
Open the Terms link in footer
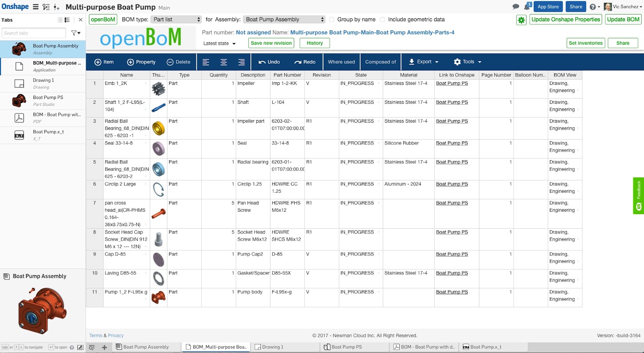click(x=96, y=336)
